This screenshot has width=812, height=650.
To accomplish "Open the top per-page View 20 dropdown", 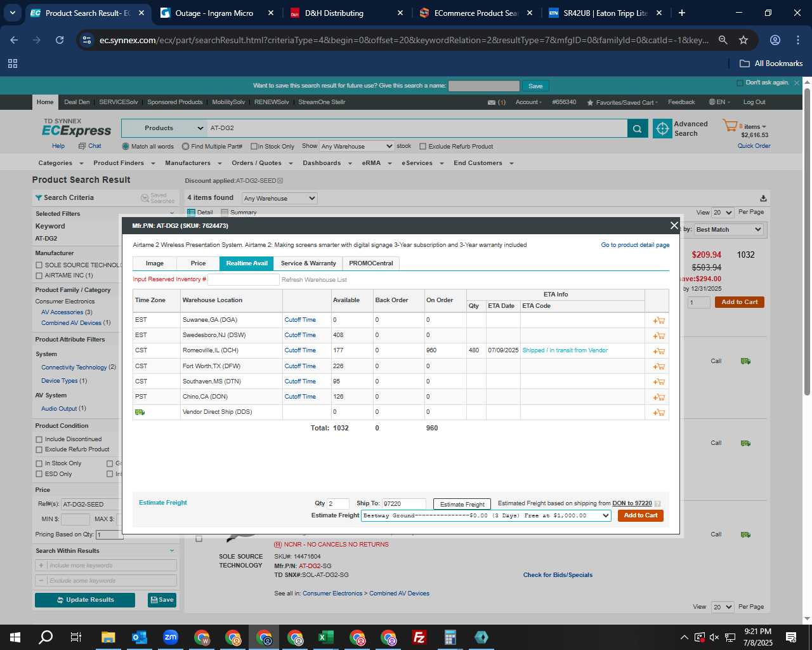I will 723,213.
